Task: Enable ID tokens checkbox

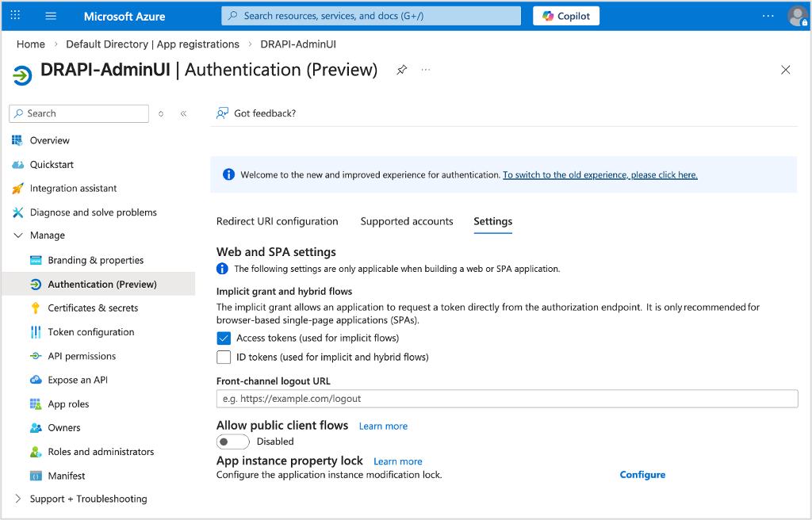Action: (223, 357)
